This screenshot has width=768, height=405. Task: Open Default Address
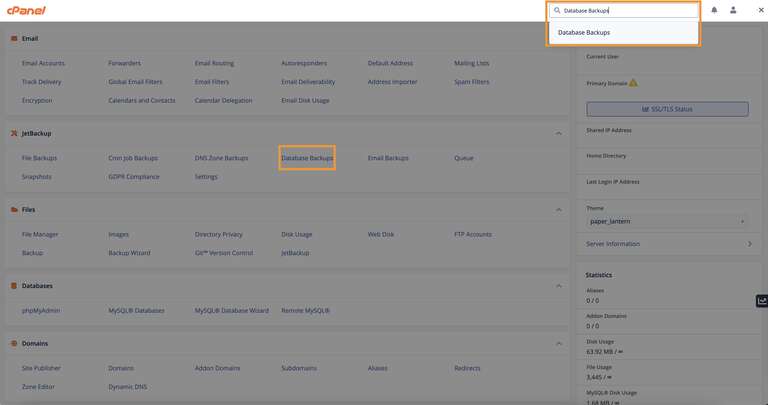tap(390, 63)
